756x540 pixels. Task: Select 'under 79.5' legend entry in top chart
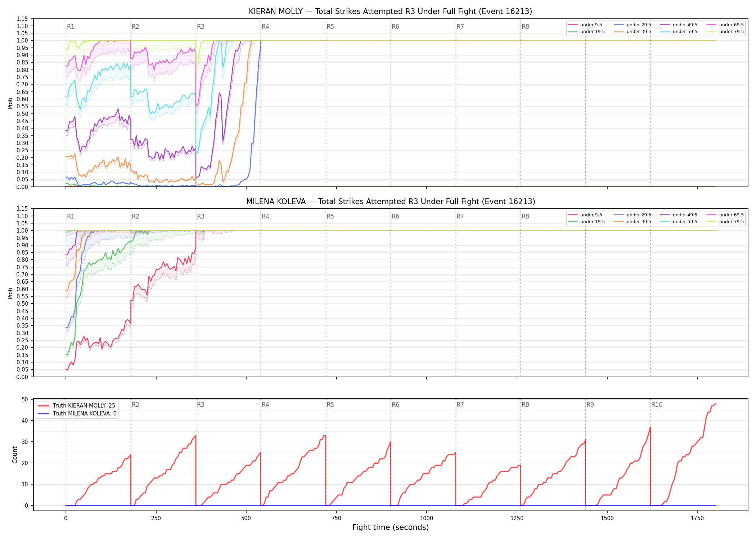click(x=725, y=32)
